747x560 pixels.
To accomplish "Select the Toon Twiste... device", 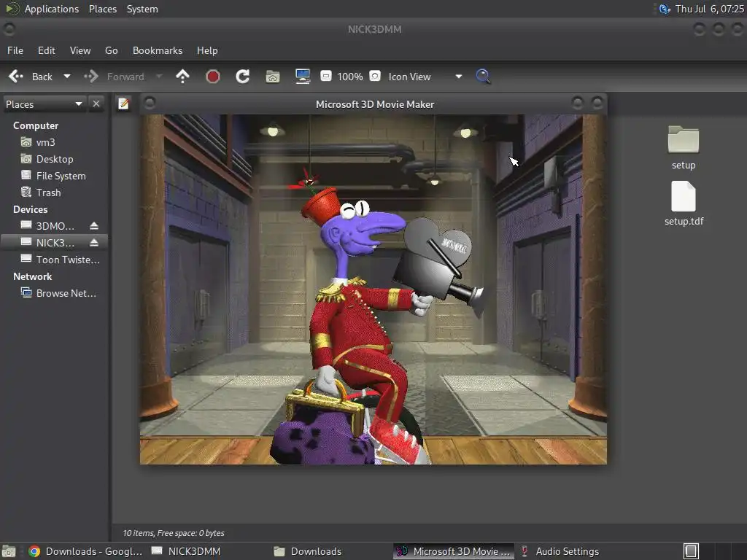I will pos(61,260).
